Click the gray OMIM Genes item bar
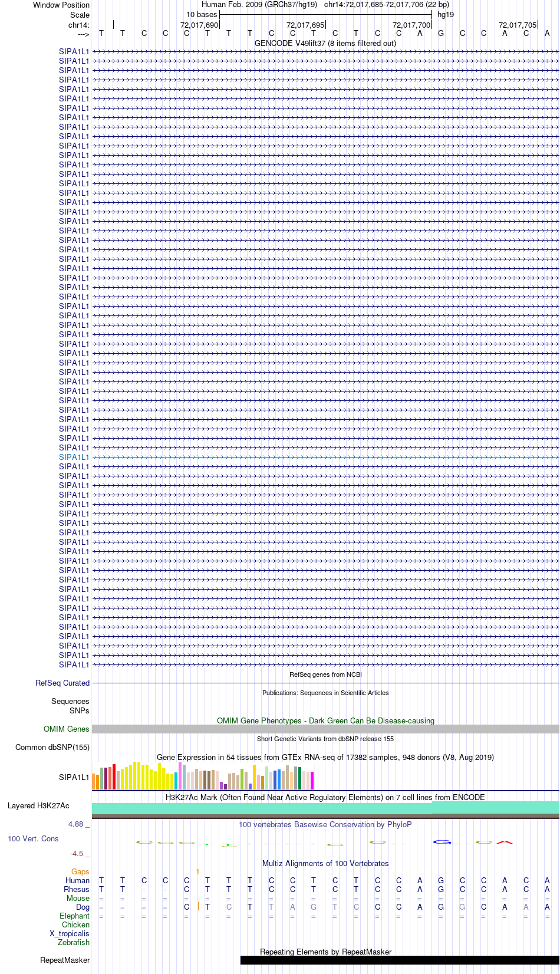 325,729
